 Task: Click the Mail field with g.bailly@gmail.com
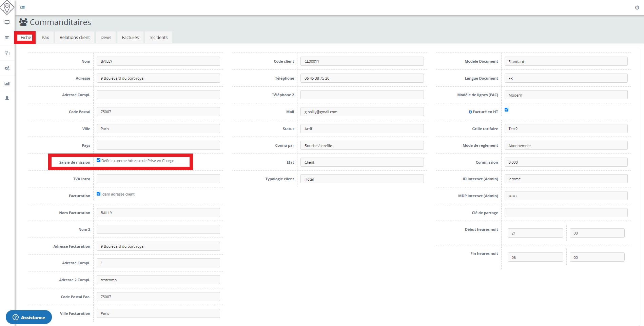362,112
